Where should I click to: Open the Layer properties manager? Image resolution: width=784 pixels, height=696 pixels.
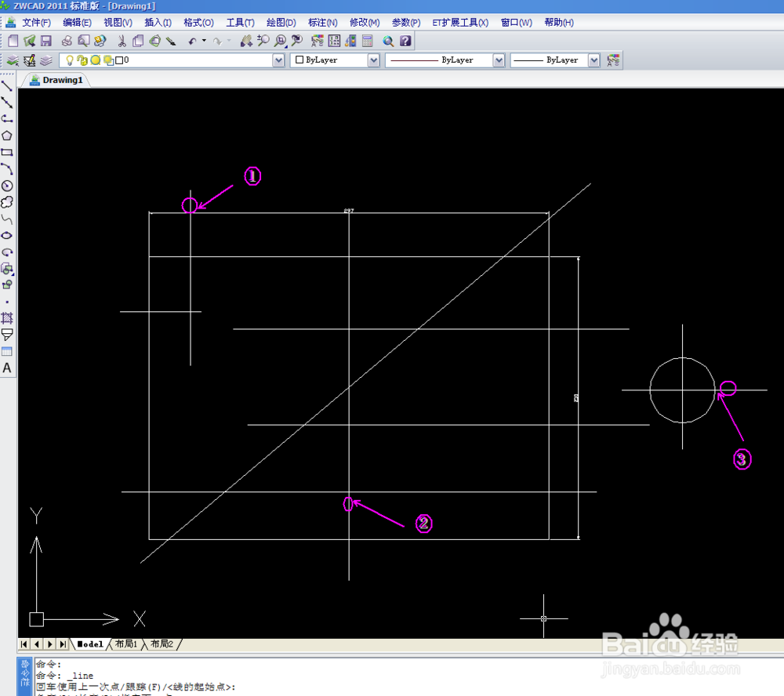13,60
